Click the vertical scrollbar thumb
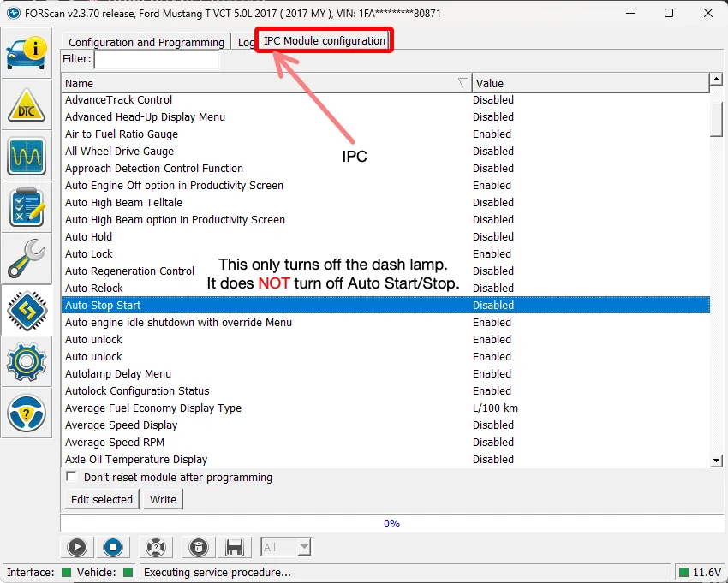 tap(716, 119)
